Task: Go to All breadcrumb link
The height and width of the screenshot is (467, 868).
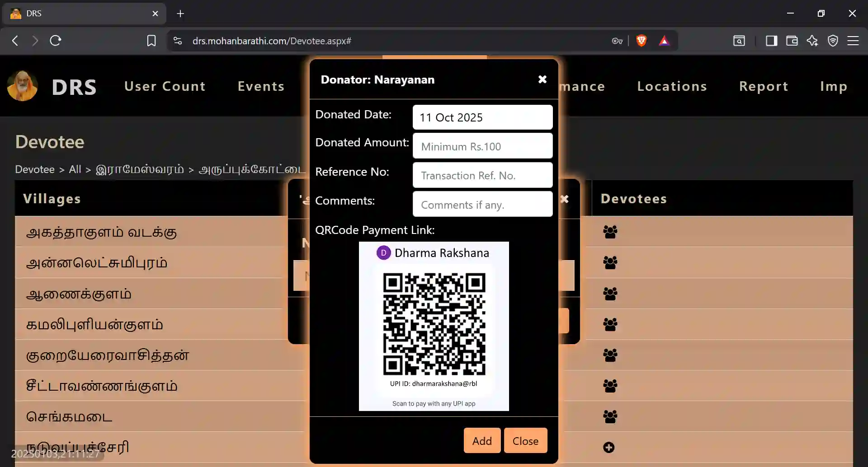Action: pos(75,169)
